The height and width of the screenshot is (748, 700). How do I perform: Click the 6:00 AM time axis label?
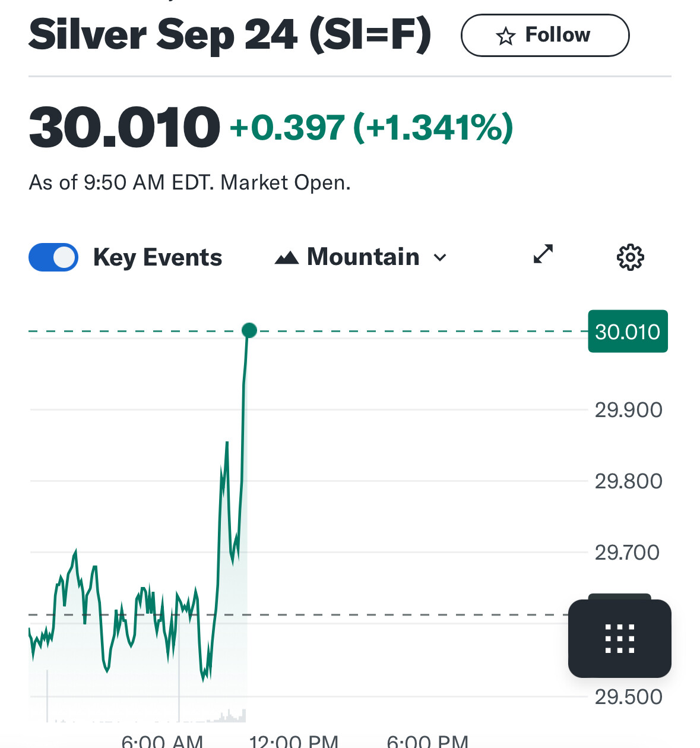coord(162,741)
